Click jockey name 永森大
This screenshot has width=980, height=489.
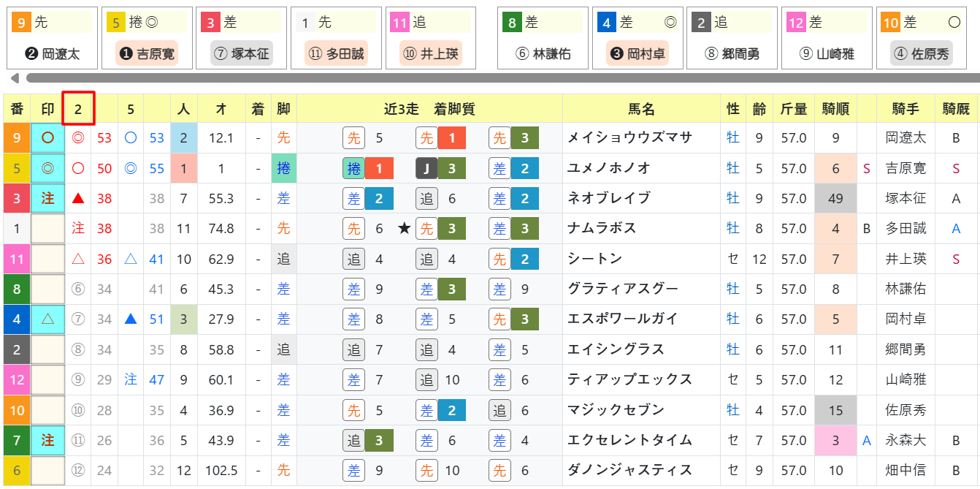click(906, 440)
